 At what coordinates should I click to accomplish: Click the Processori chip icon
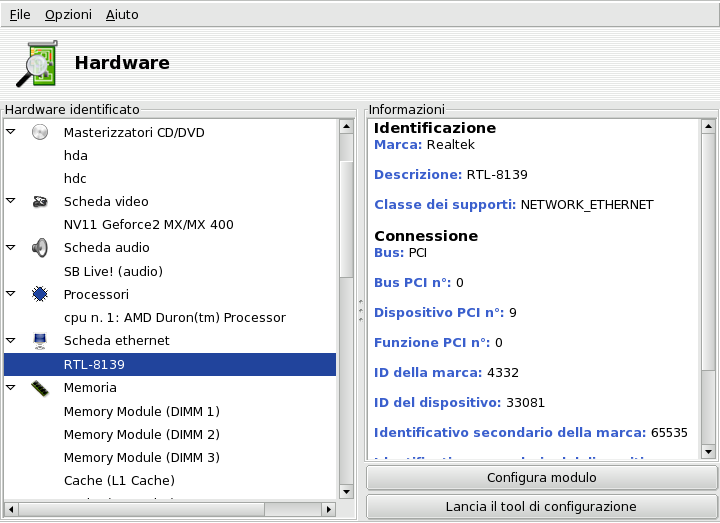pos(40,294)
